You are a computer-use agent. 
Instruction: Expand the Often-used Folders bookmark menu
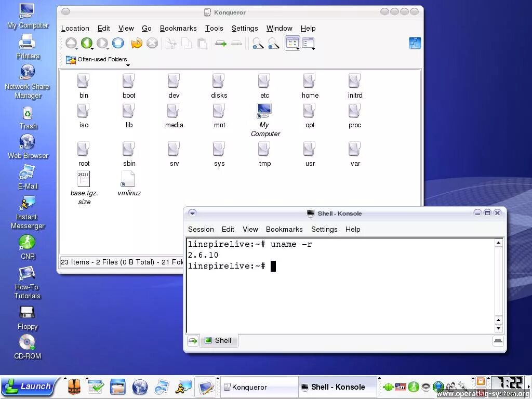pyautogui.click(x=96, y=60)
